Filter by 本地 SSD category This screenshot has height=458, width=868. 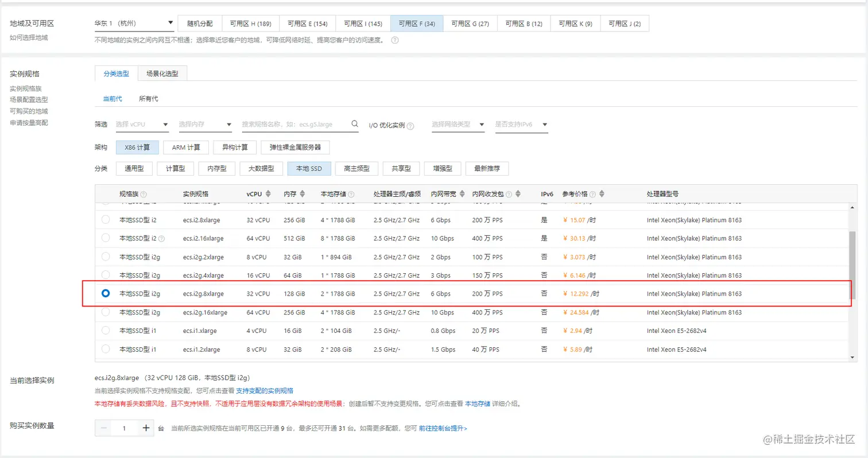[x=309, y=169]
